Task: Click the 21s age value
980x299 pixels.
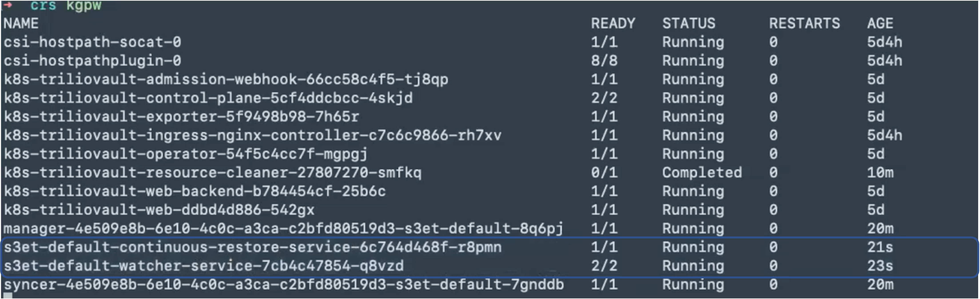Action: 880,247
